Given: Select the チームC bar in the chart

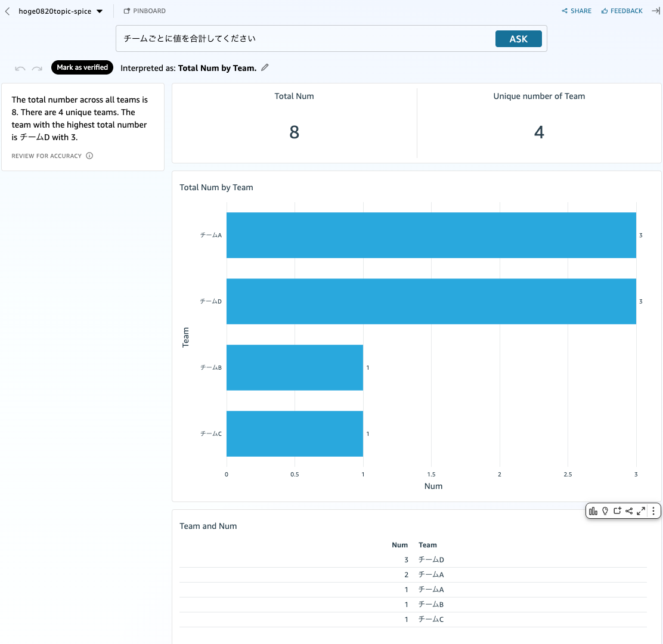Looking at the screenshot, I should point(295,434).
